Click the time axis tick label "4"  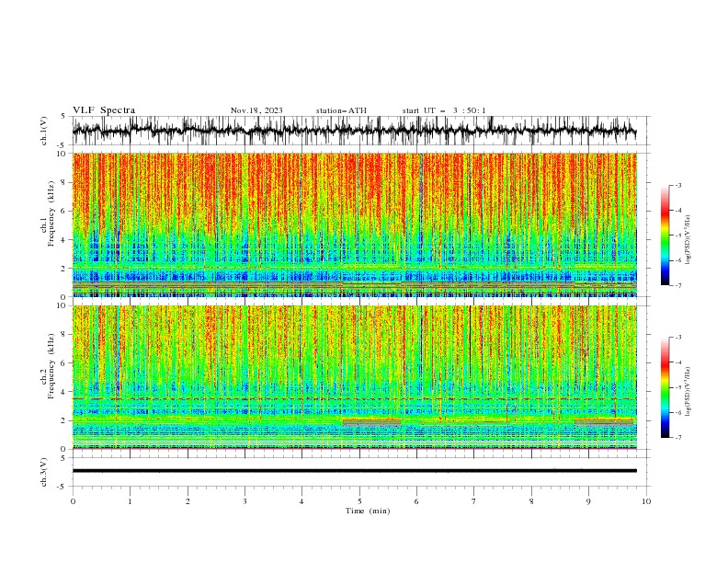tap(301, 501)
